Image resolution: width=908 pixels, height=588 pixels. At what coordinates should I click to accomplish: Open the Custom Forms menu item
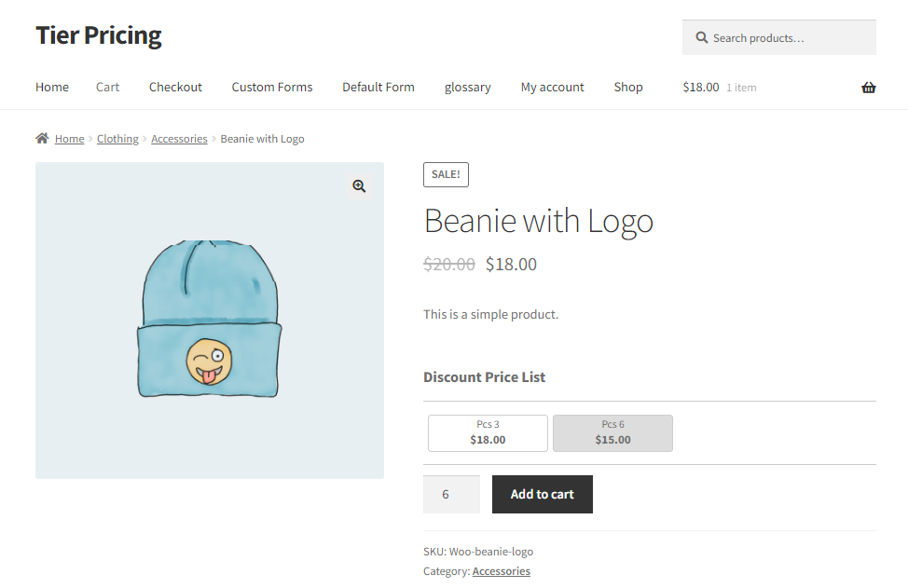point(272,87)
